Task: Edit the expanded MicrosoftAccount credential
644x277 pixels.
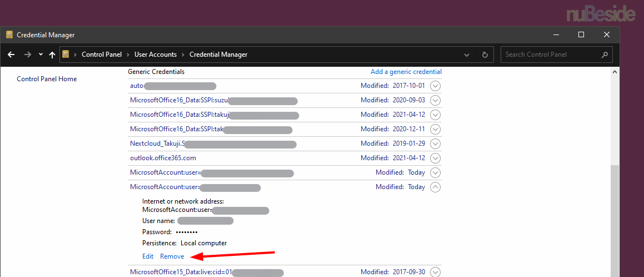Action: coord(148,256)
